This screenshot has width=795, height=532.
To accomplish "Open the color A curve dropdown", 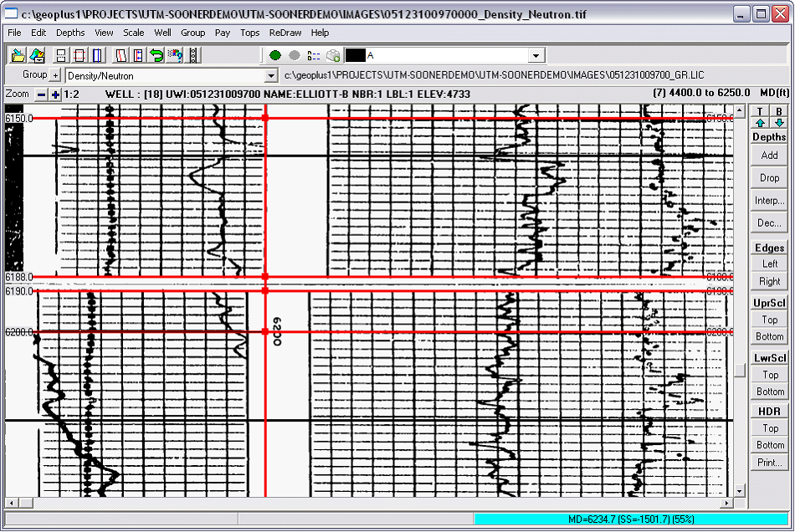I will click(536, 55).
